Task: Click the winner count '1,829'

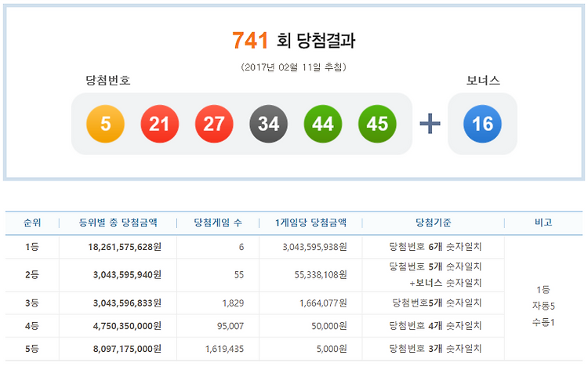Action: (234, 303)
